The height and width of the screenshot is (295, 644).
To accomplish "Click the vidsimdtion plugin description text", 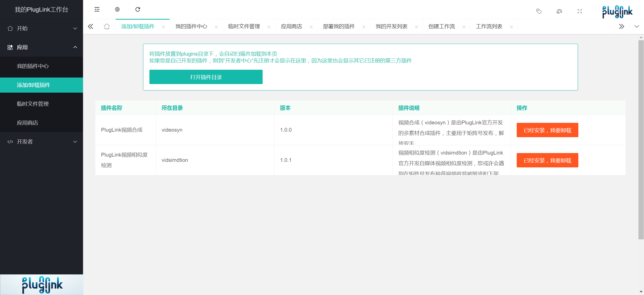I will pyautogui.click(x=451, y=162).
